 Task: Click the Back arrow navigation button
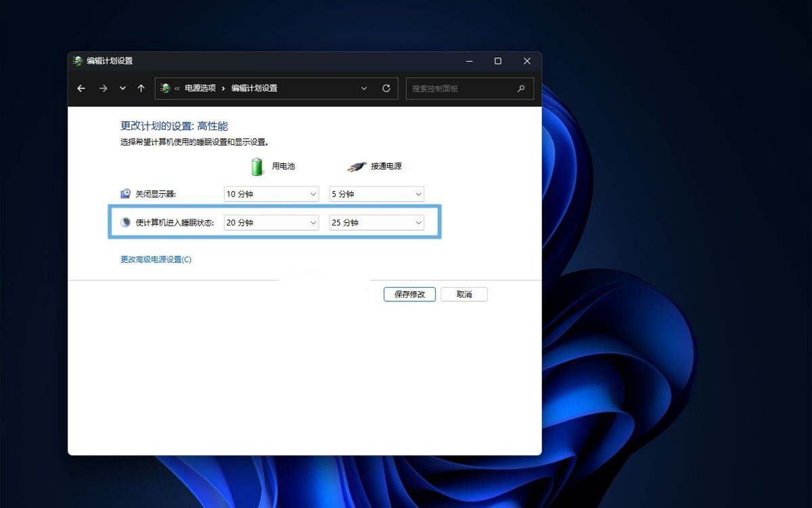click(x=81, y=88)
